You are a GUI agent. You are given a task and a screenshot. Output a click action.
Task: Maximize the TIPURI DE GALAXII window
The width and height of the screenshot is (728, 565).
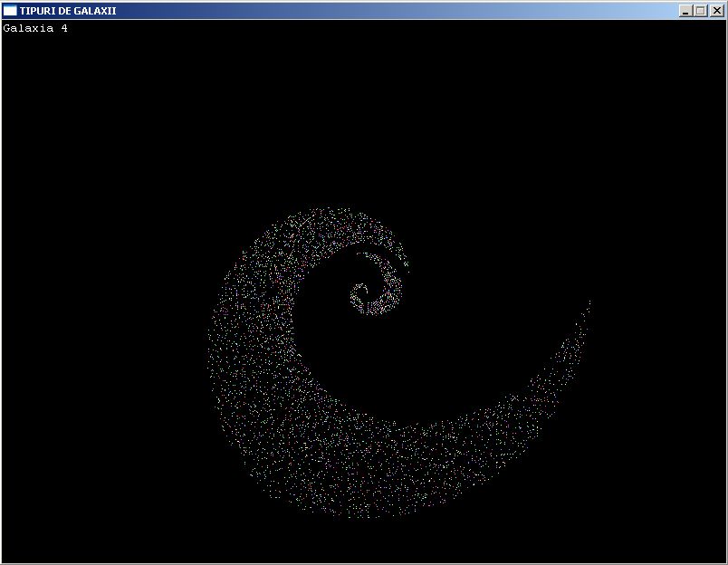pos(701,11)
